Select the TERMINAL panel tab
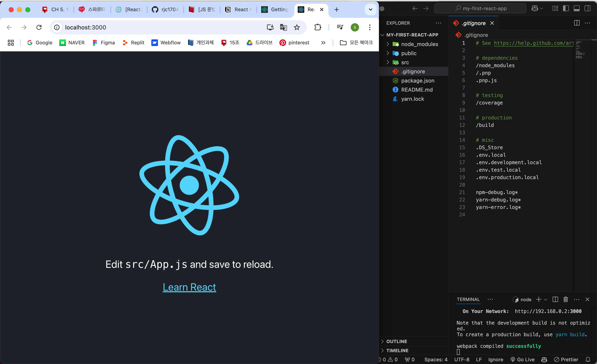This screenshot has height=364, width=597. (468, 299)
